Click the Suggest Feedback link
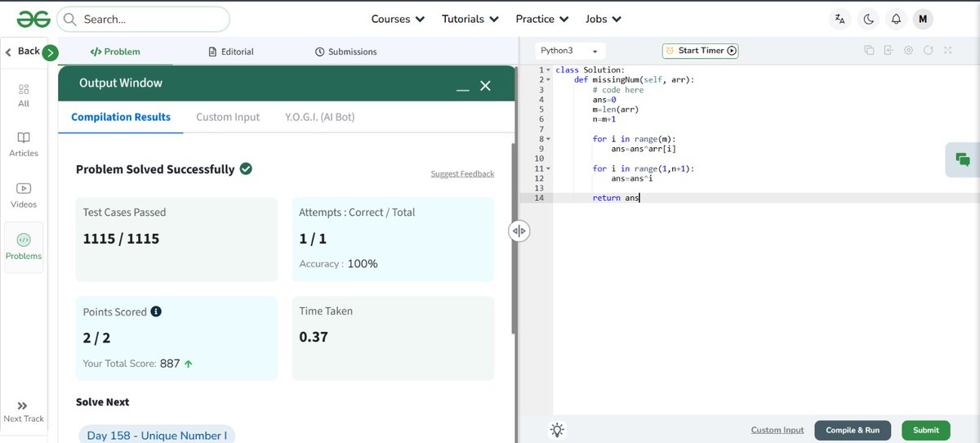980x443 pixels. click(462, 173)
